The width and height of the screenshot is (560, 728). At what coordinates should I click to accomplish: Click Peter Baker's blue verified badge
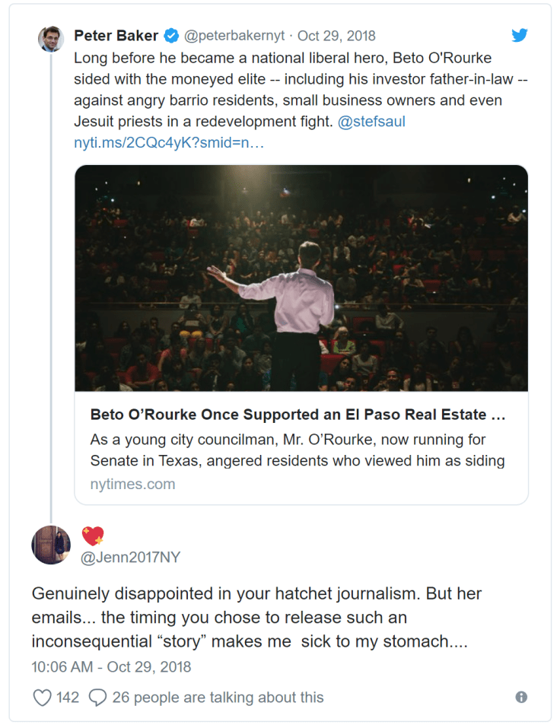[x=172, y=36]
